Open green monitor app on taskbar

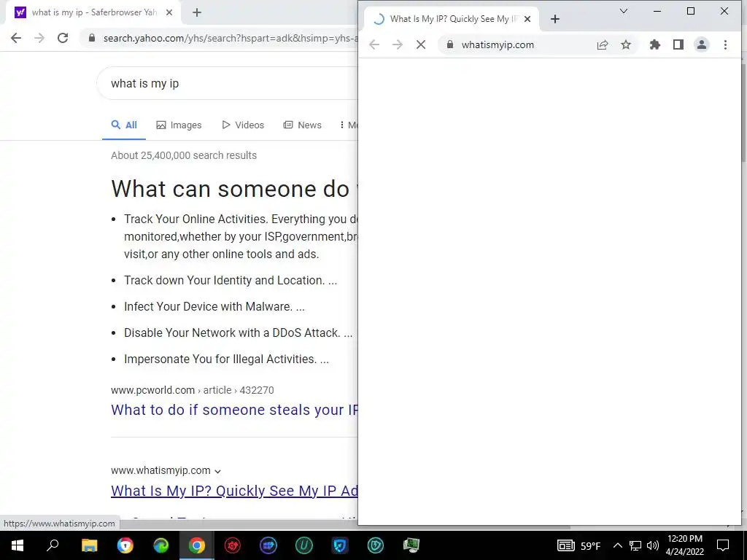(x=411, y=545)
